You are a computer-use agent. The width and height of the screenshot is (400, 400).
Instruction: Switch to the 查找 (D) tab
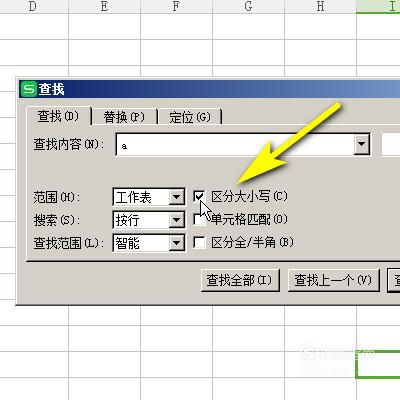[58, 116]
